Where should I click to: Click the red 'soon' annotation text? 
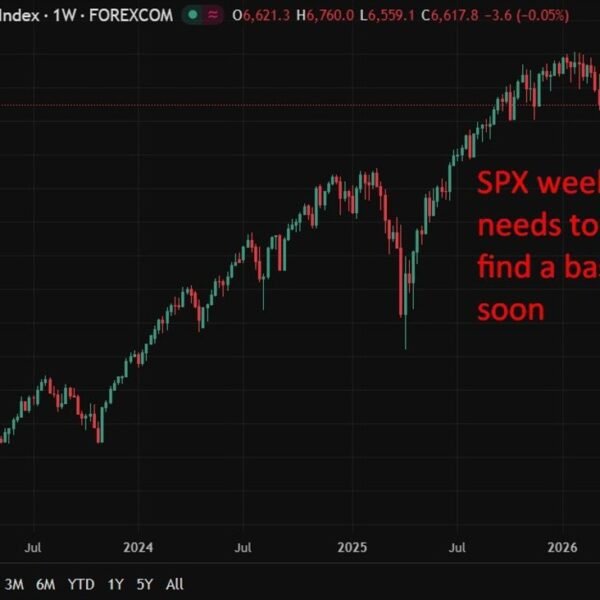[x=511, y=310]
